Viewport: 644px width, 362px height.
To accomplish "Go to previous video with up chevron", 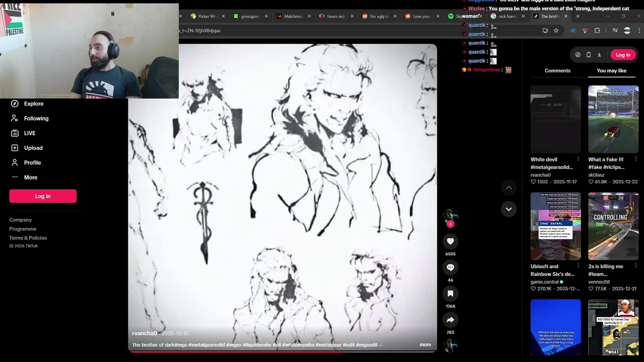I will click(x=509, y=188).
